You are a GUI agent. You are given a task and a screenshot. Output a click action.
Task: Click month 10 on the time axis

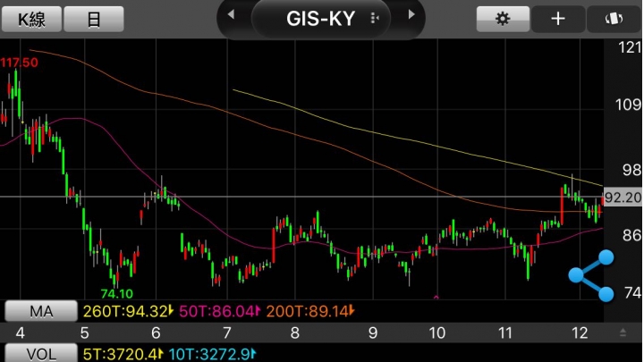point(437,333)
